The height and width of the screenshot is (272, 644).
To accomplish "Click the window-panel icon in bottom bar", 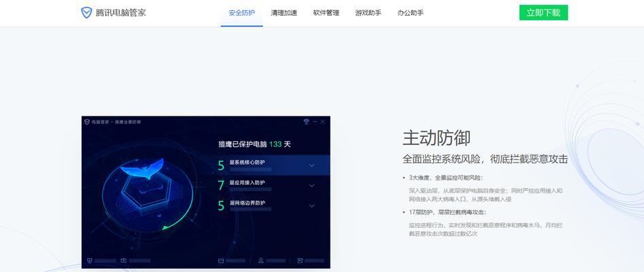I will (x=220, y=260).
